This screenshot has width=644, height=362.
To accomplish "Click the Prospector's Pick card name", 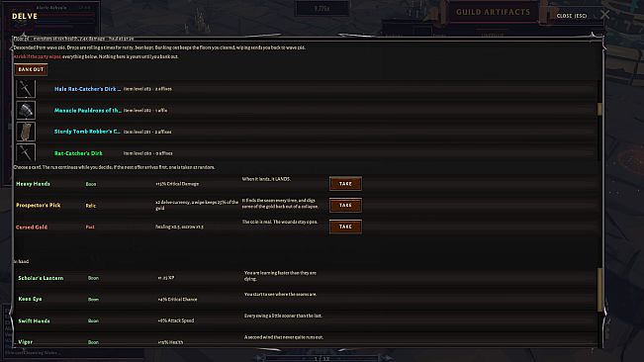I will pos(39,205).
